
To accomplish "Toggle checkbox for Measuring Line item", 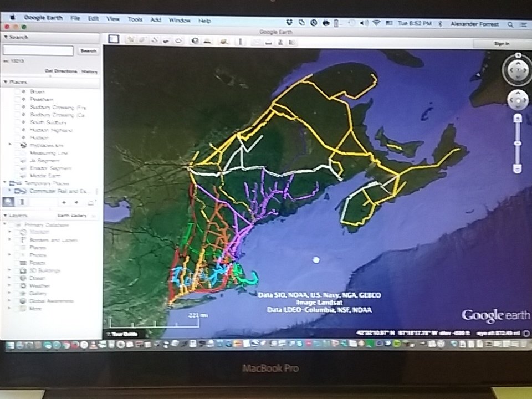I will tap(17, 153).
